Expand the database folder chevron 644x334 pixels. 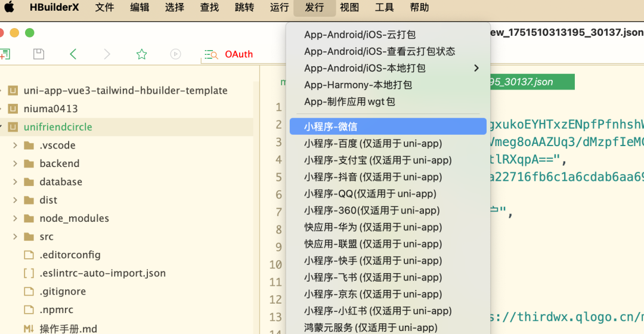point(15,181)
